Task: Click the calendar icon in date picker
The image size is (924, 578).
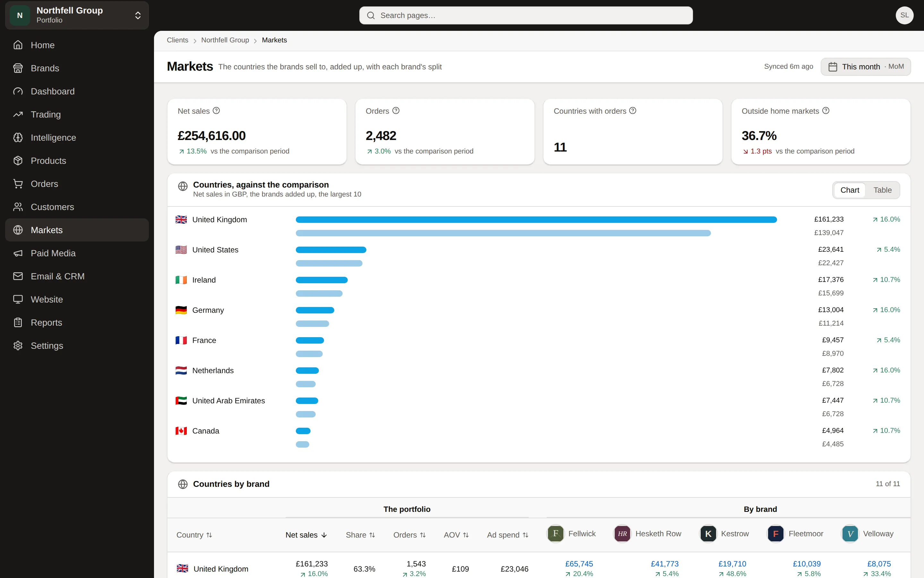Action: pos(833,67)
